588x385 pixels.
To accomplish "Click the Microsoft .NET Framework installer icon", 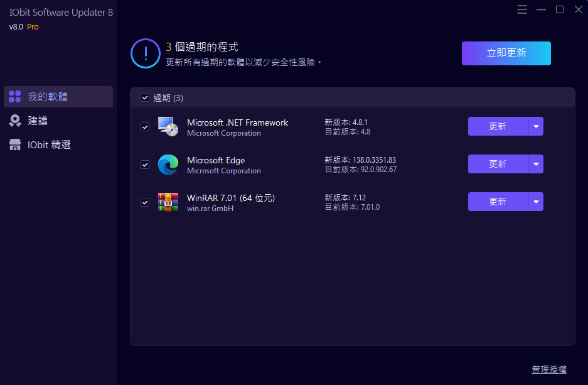I will coord(168,126).
